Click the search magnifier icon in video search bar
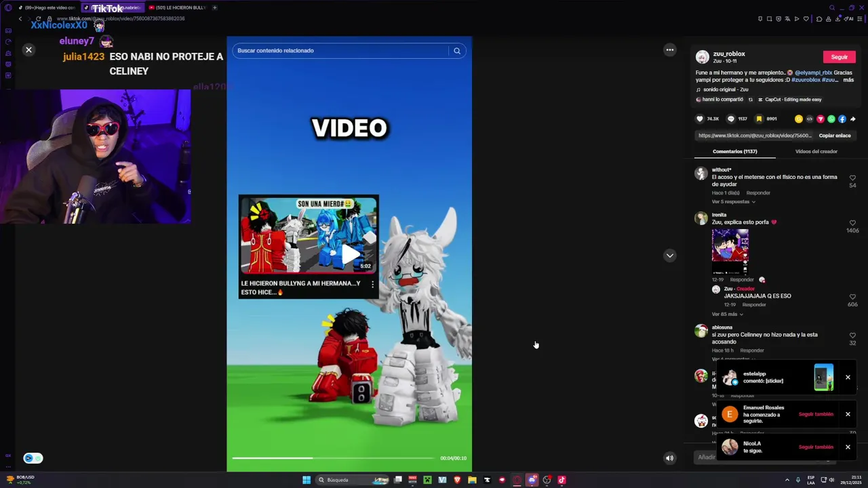The height and width of the screenshot is (488, 868). [457, 51]
